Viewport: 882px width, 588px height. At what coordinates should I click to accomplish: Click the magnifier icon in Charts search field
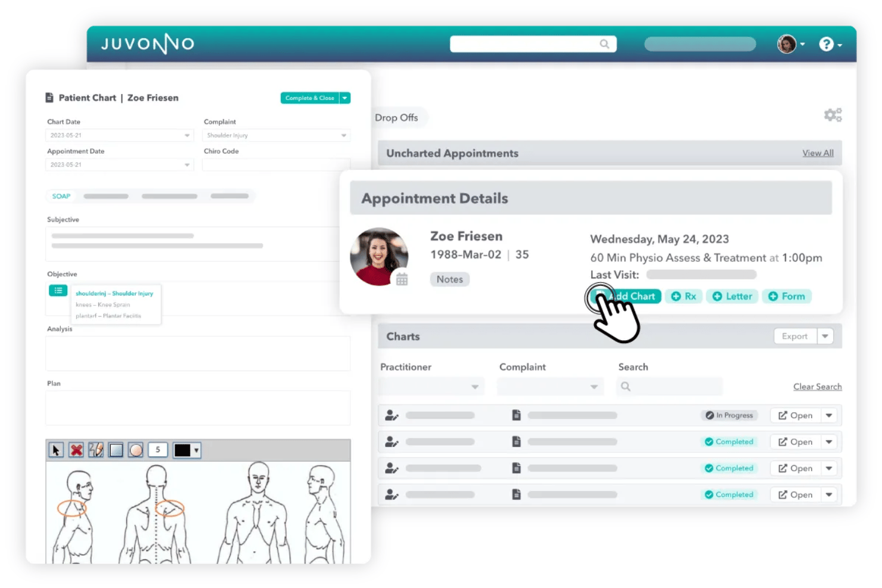pos(626,387)
